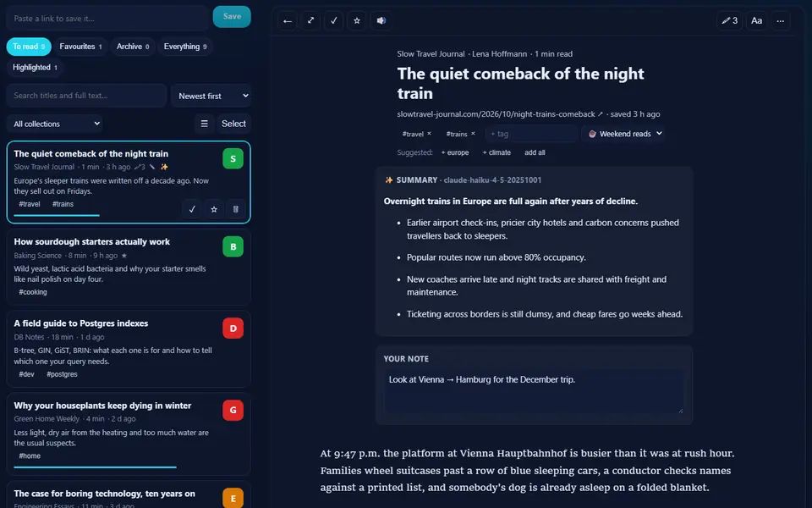The width and height of the screenshot is (812, 508).
Task: Click #travel tag on night train card
Action: coord(30,204)
